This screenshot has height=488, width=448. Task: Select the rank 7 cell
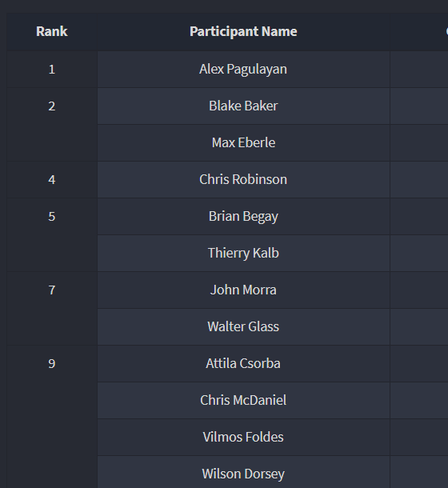tap(52, 309)
